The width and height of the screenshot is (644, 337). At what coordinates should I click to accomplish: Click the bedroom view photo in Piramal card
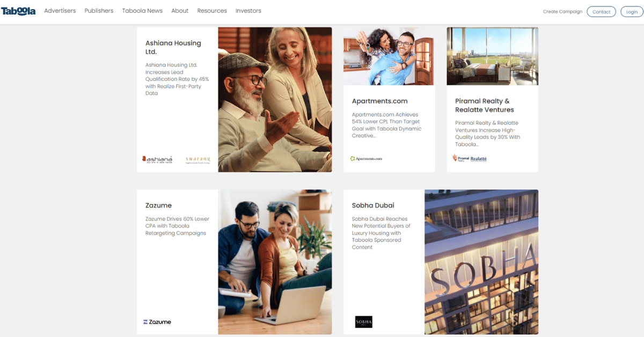pos(492,56)
